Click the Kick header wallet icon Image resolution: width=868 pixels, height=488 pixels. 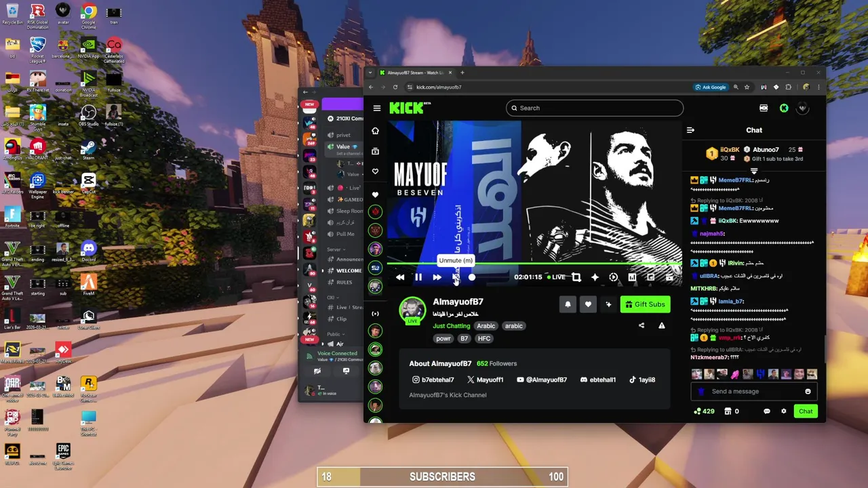coord(764,108)
